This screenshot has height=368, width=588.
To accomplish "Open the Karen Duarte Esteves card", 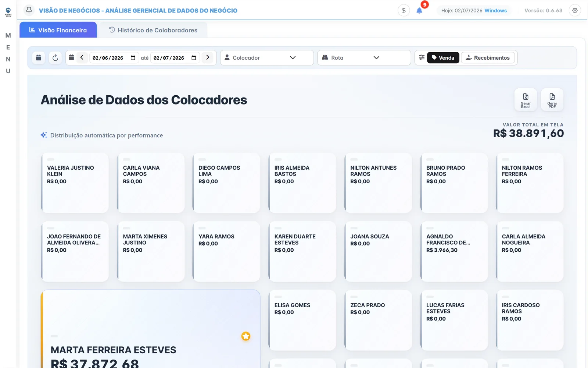I will pyautogui.click(x=302, y=252).
